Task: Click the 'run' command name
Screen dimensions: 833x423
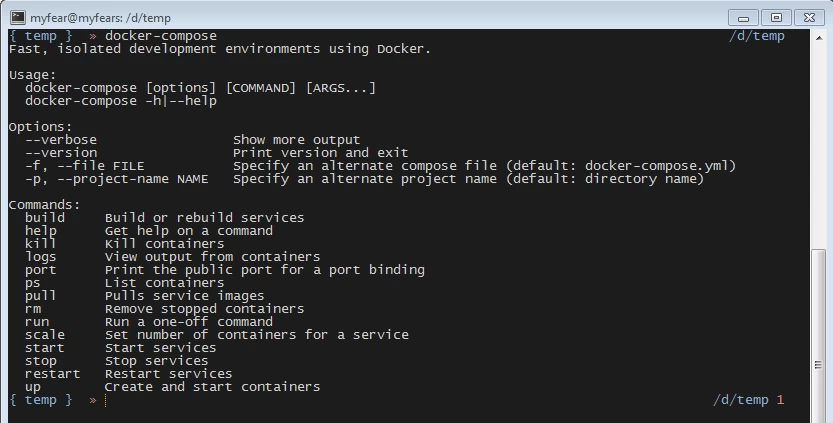Action: (x=37, y=322)
